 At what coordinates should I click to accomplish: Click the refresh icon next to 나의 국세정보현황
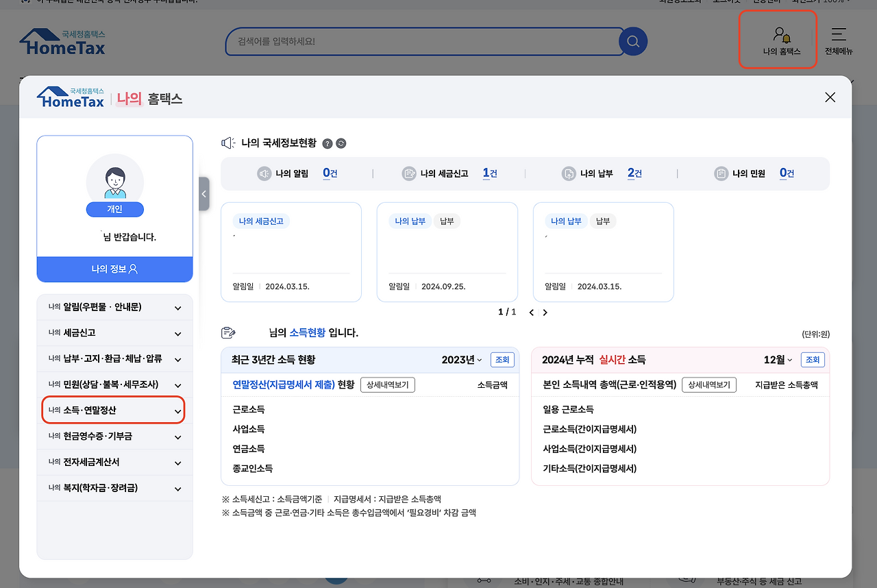pos(342,143)
